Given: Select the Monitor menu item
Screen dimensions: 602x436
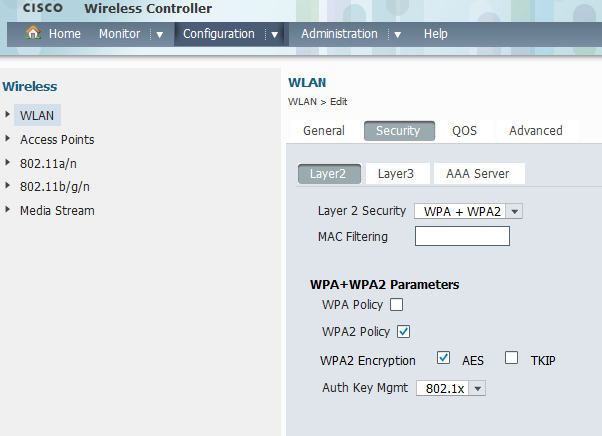Looking at the screenshot, I should (119, 34).
